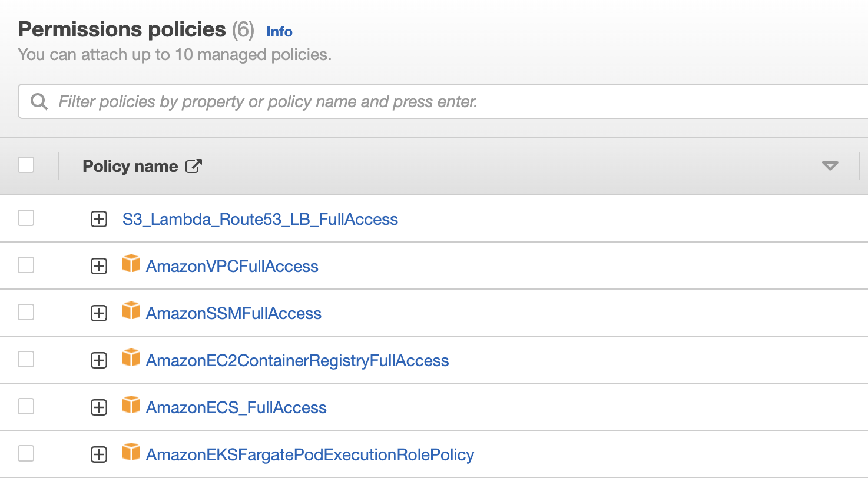Expand the AmazonSSMFullAccess policy row
This screenshot has height=478, width=868.
99,314
